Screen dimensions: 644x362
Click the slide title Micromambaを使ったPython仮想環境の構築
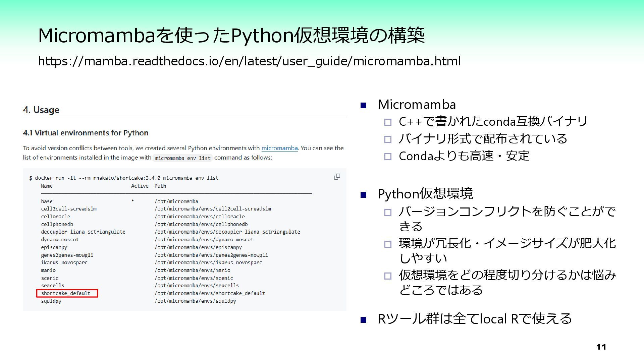coord(231,36)
